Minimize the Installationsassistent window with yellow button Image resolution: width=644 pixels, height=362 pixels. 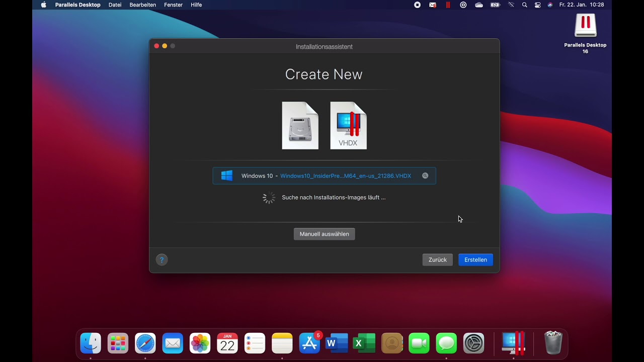coord(165,46)
